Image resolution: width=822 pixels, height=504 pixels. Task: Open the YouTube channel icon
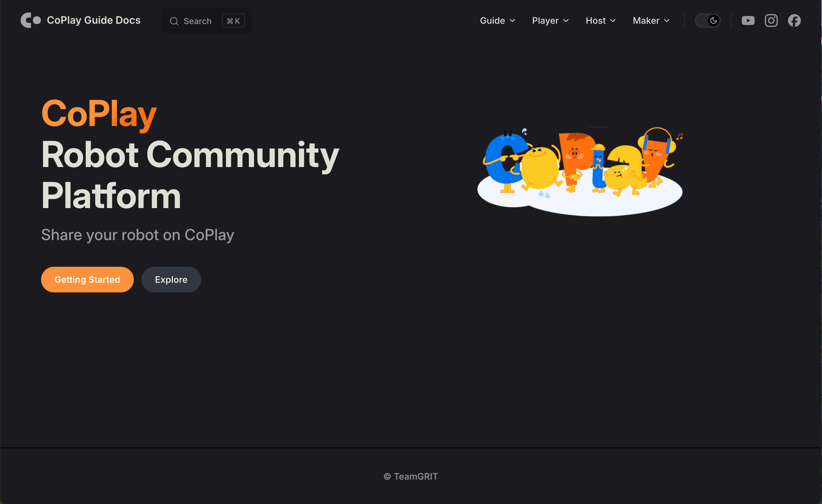tap(748, 21)
